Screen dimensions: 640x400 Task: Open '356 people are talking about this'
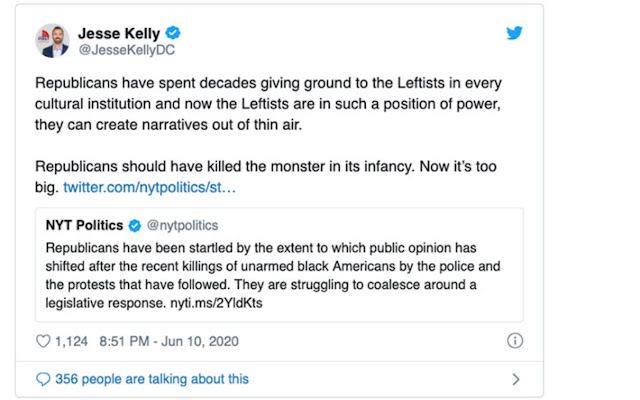152,379
